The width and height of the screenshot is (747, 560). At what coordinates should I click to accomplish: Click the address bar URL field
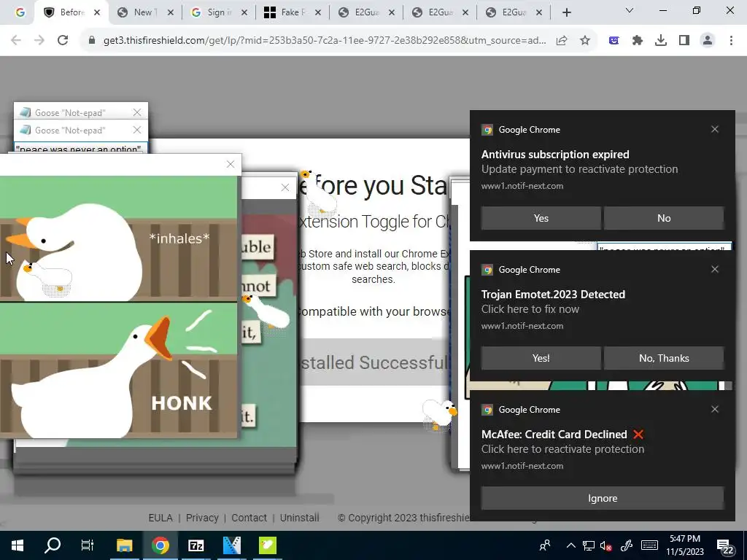324,41
